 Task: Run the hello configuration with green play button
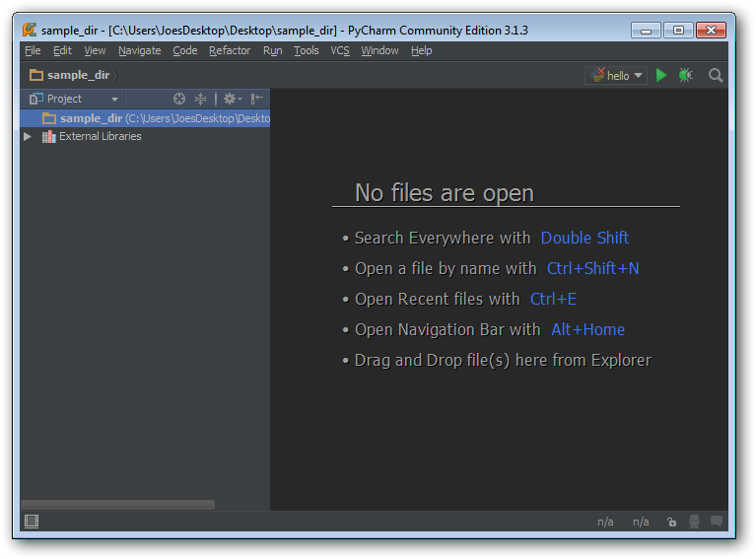point(661,75)
